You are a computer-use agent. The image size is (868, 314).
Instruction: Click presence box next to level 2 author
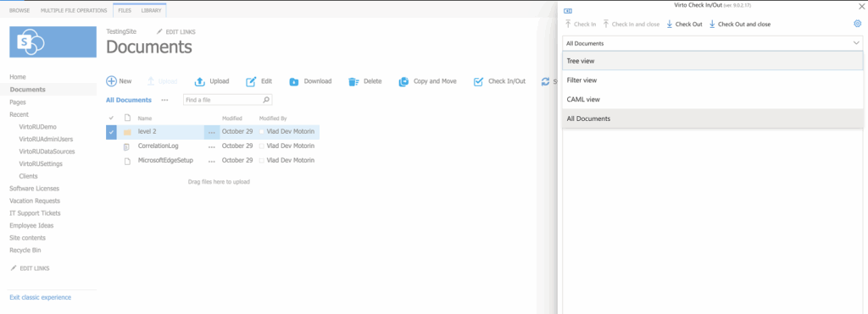[262, 132]
